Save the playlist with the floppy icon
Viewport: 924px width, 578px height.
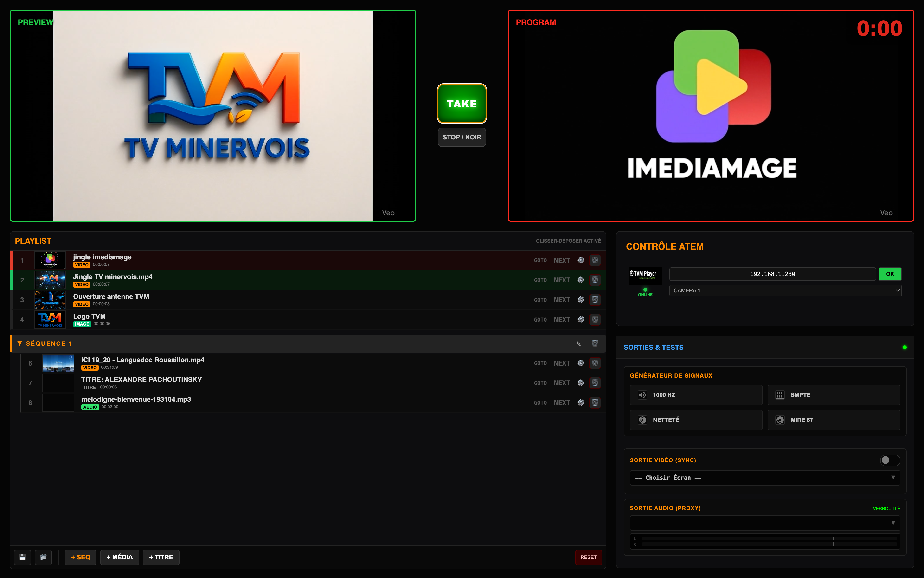point(23,557)
